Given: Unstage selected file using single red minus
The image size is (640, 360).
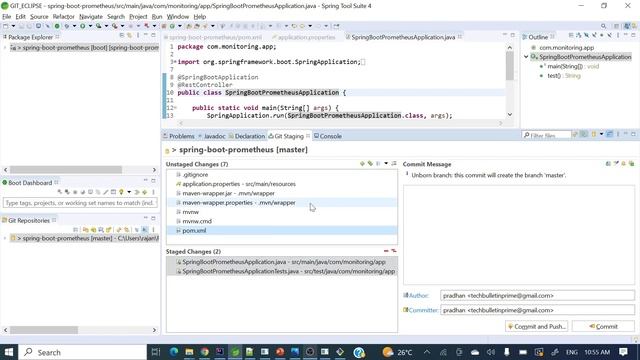Looking at the screenshot, I should (386, 251).
